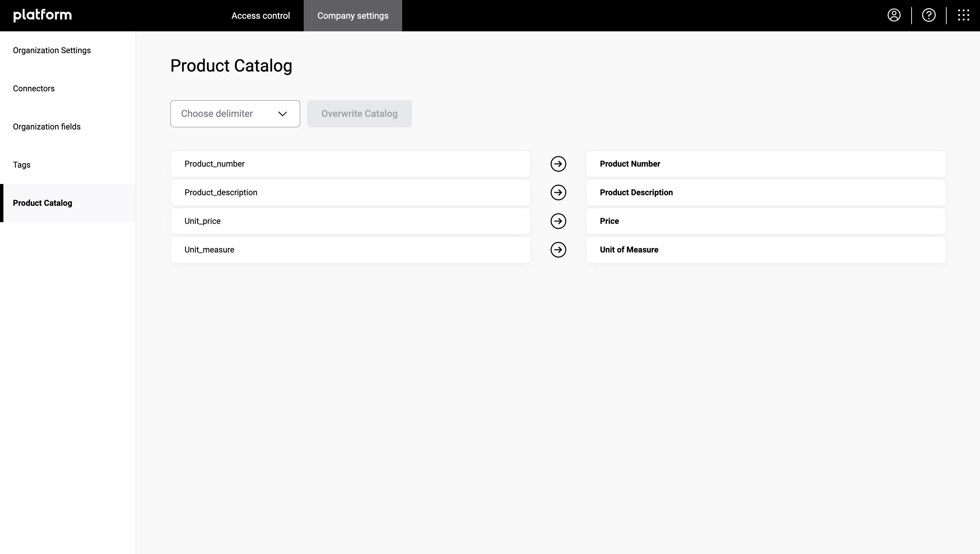Select the Product_description source field
The height and width of the screenshot is (554, 980).
coord(350,192)
